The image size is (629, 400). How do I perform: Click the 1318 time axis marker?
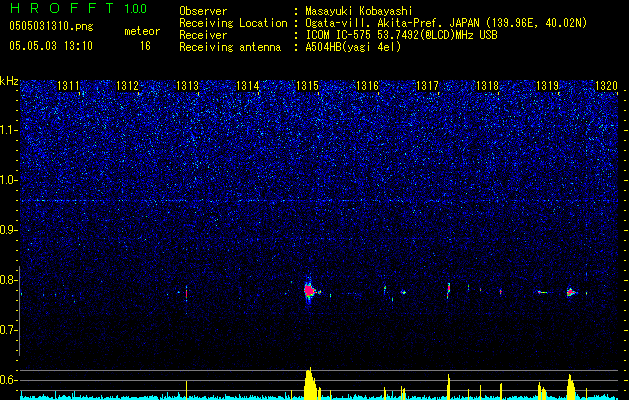487,85
